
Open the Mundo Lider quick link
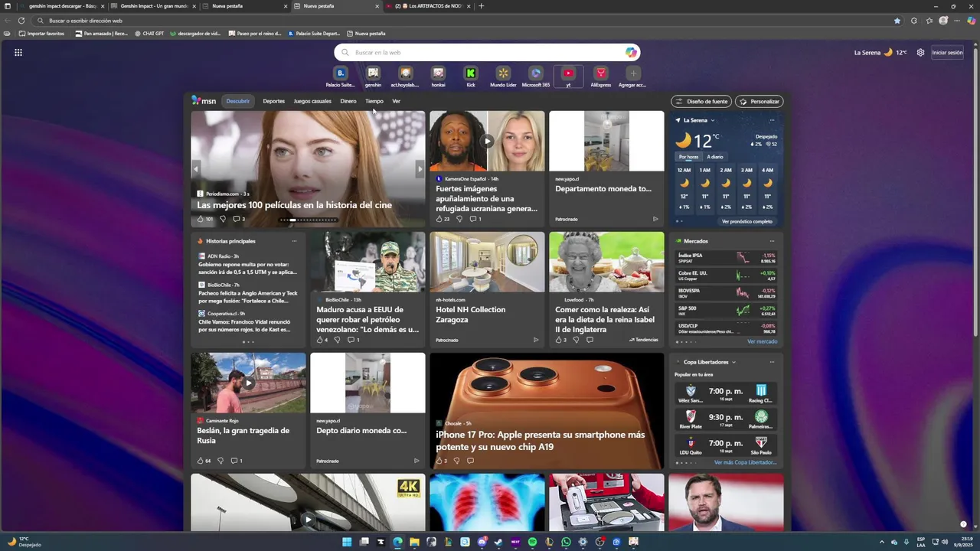coord(503,77)
